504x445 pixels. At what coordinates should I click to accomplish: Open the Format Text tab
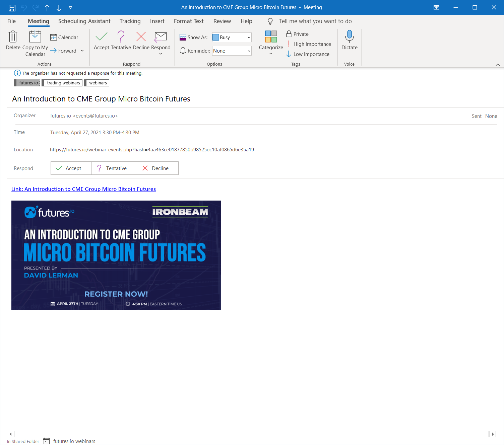pos(189,21)
